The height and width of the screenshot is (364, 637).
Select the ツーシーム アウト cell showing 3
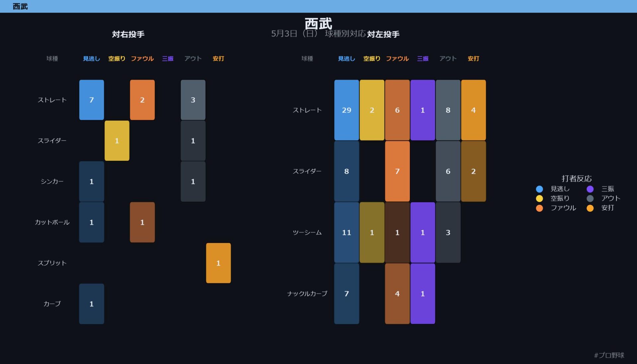[x=448, y=233]
